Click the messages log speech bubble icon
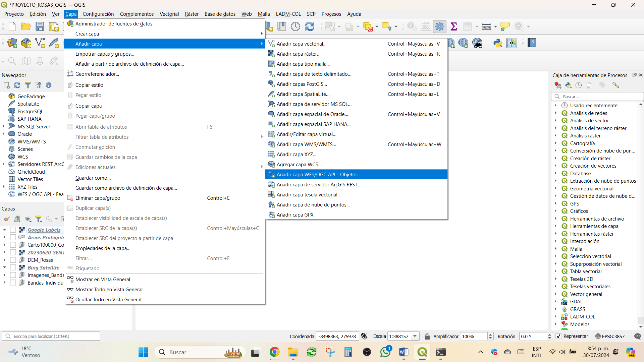 click(x=638, y=336)
